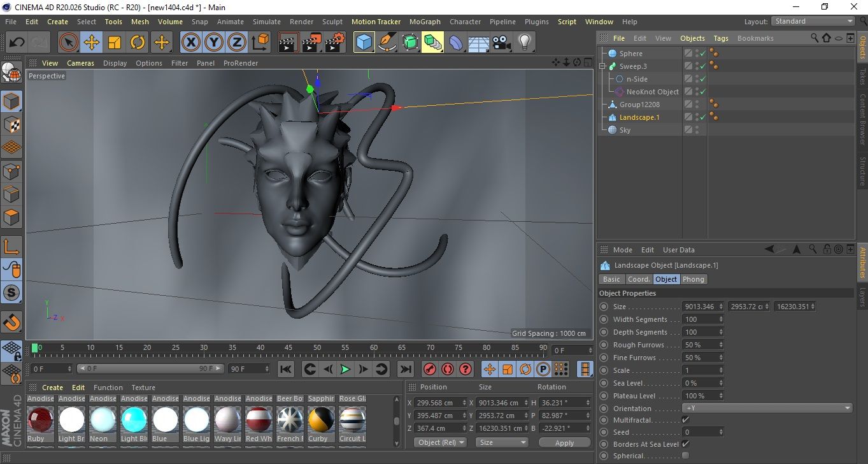Disable Borders At Sea Level checkbox
Viewport: 868px width, 464px height.
tap(685, 444)
